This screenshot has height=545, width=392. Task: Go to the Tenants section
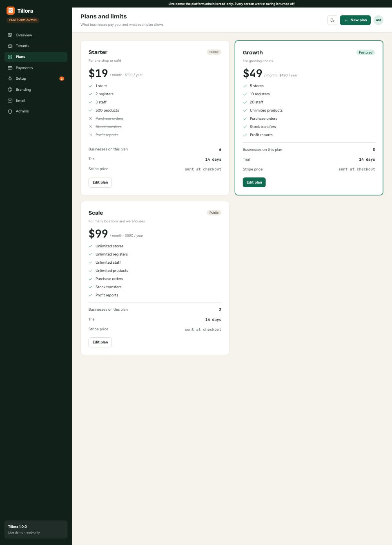[x=36, y=46]
